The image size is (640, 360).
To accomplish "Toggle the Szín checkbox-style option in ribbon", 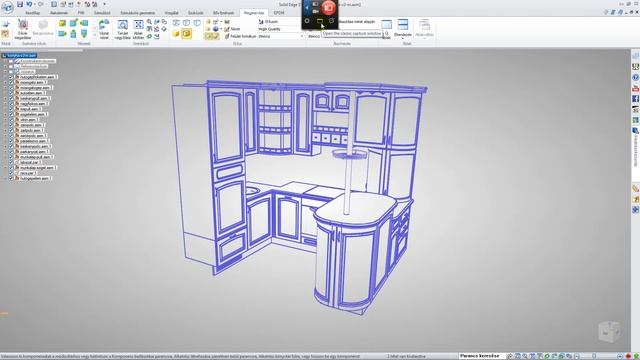I will click(x=232, y=29).
